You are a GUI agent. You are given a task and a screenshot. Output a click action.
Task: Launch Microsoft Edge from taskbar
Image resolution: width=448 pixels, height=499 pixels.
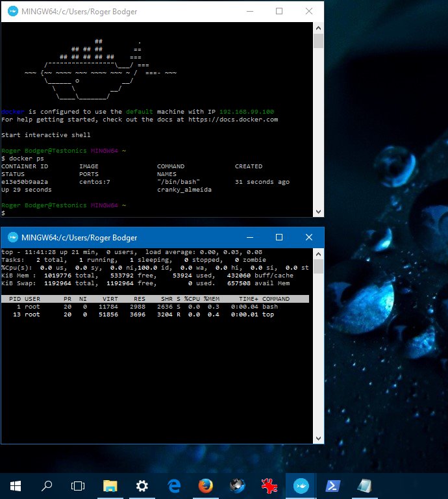pos(174,486)
